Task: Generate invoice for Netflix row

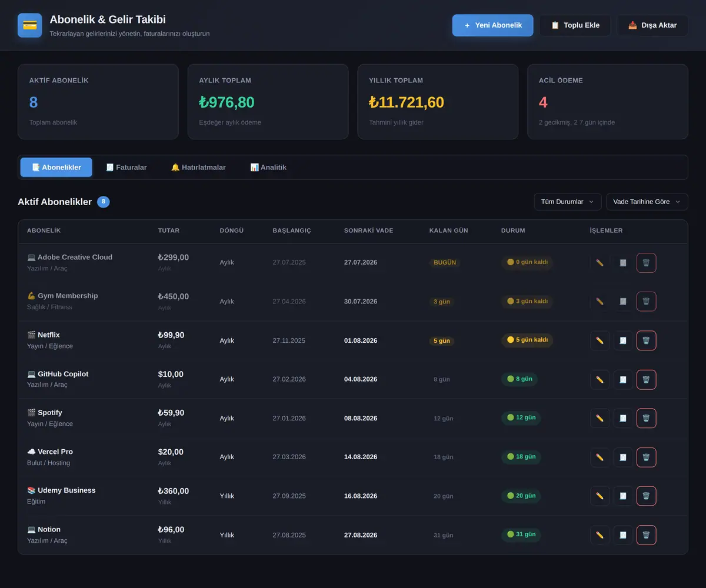Action: coord(623,340)
